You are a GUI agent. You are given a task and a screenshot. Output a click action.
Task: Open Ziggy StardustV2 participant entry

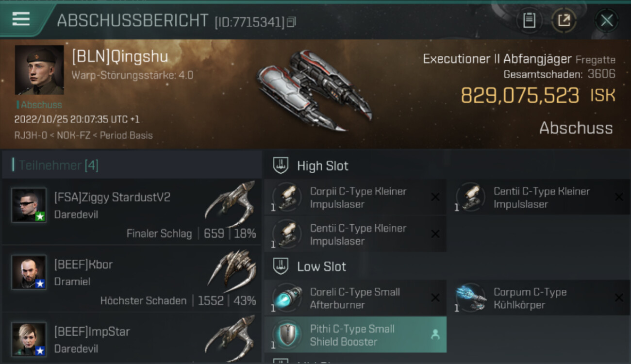coord(132,211)
